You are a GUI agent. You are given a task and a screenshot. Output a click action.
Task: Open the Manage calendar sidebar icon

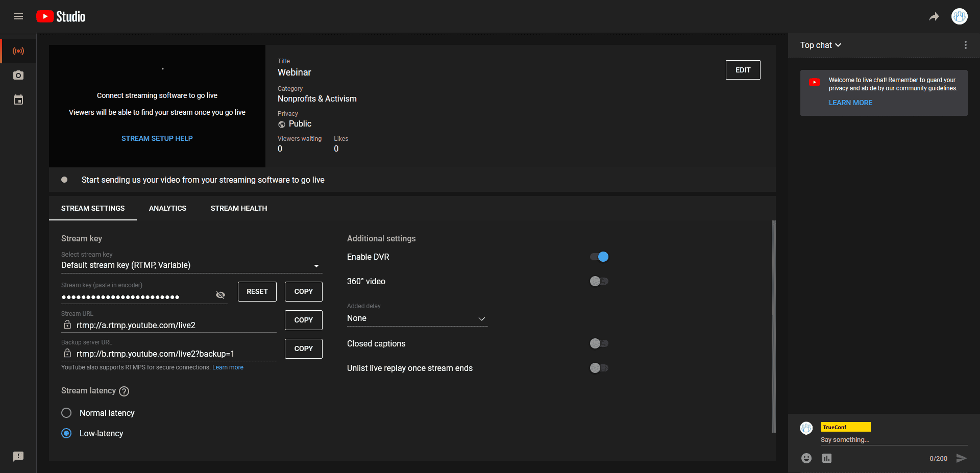pos(18,100)
